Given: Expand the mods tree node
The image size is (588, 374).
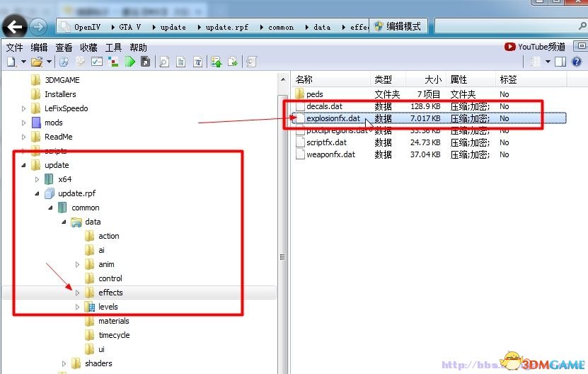Looking at the screenshot, I should click(x=23, y=123).
